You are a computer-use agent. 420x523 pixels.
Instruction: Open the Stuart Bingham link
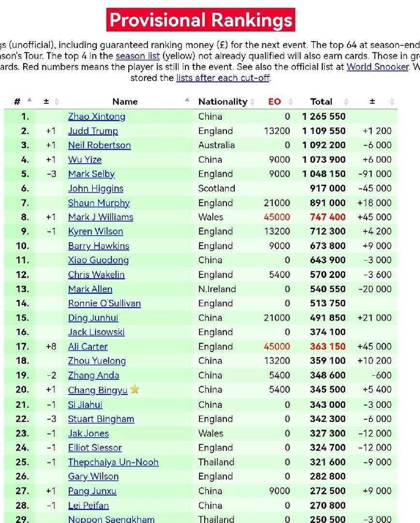(x=101, y=419)
